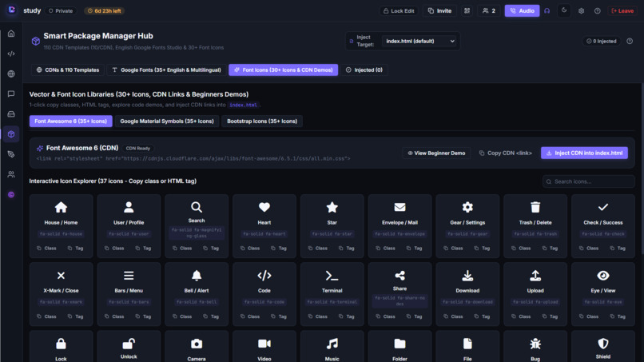
Task: Click the headphones icon in top bar
Action: [x=547, y=10]
